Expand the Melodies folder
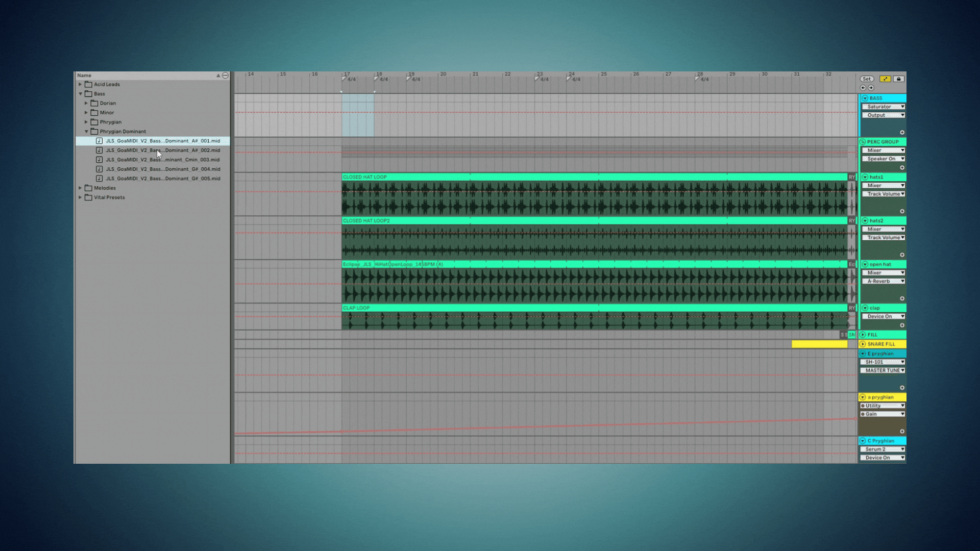This screenshot has height=551, width=980. (80, 188)
